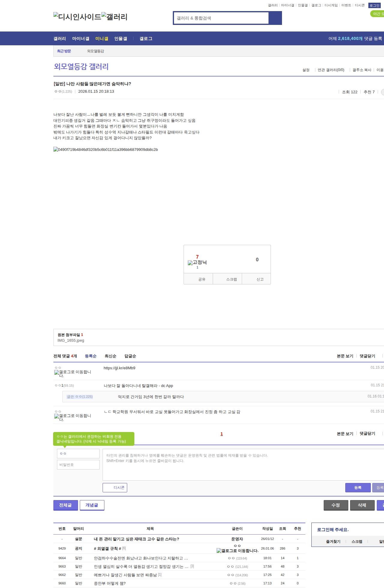Viewport: 384px width, 588px height.
Task: Open the 미니갤 tab in the navigation bar
Action: coord(102,39)
